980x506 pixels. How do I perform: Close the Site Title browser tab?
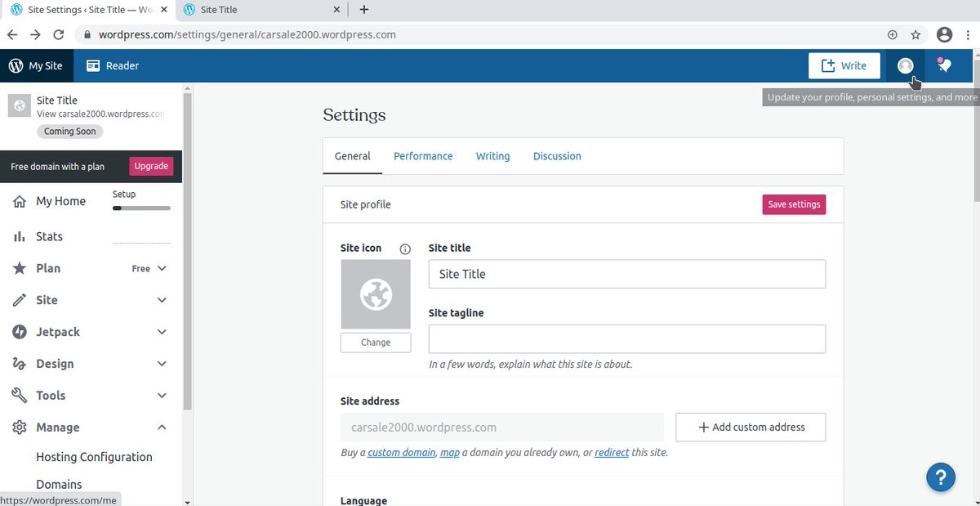336,10
